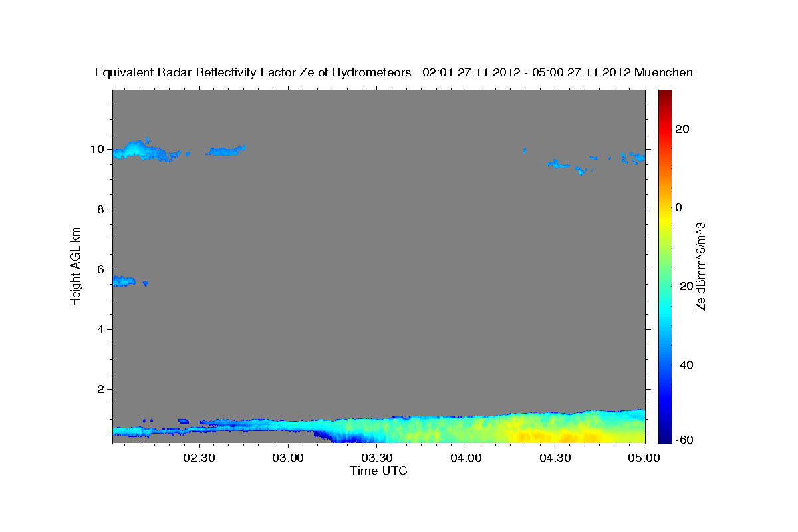Click the cirrus cloud echo near 10 km
This screenshot has height=532, width=798.
click(x=146, y=150)
